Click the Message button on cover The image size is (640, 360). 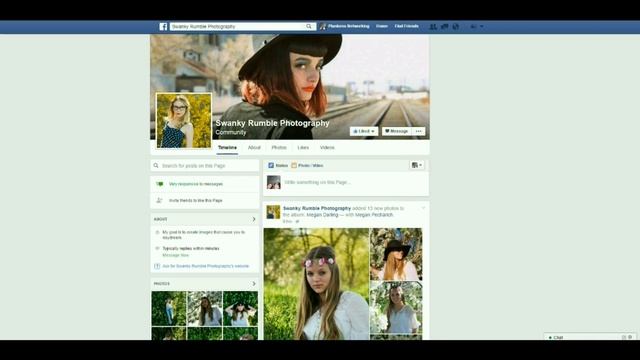point(396,131)
